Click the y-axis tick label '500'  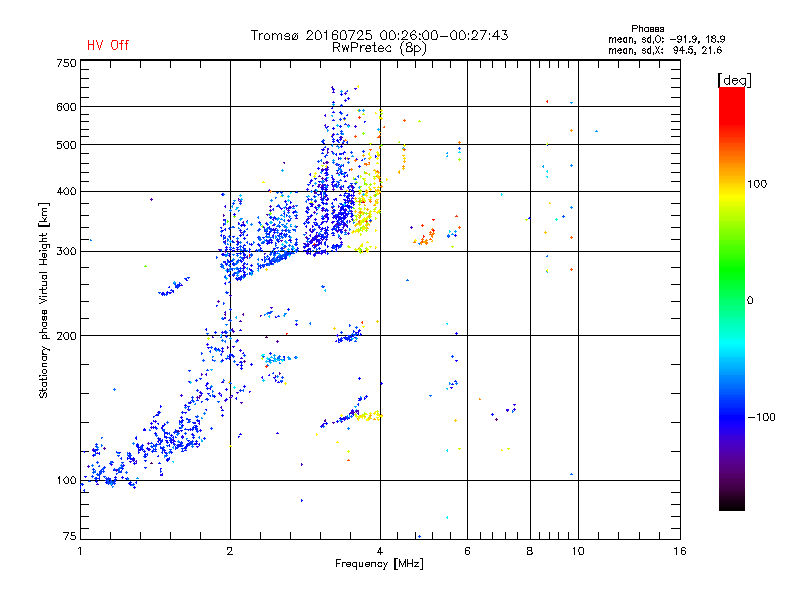click(x=66, y=145)
